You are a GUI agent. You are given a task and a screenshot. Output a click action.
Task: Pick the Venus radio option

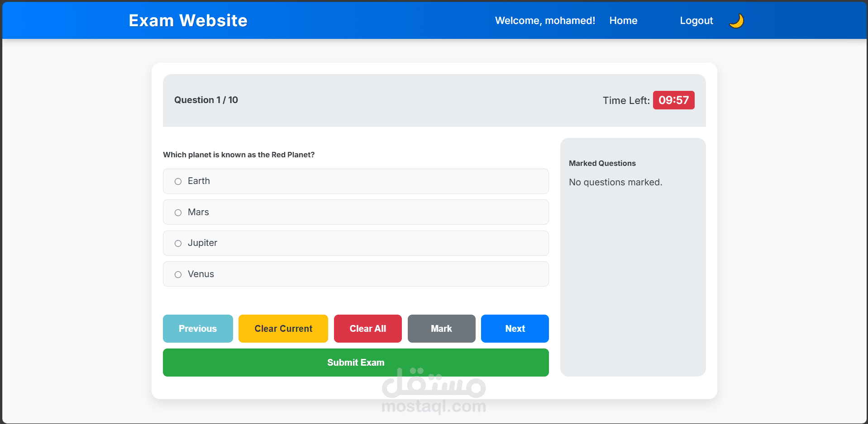tap(178, 274)
